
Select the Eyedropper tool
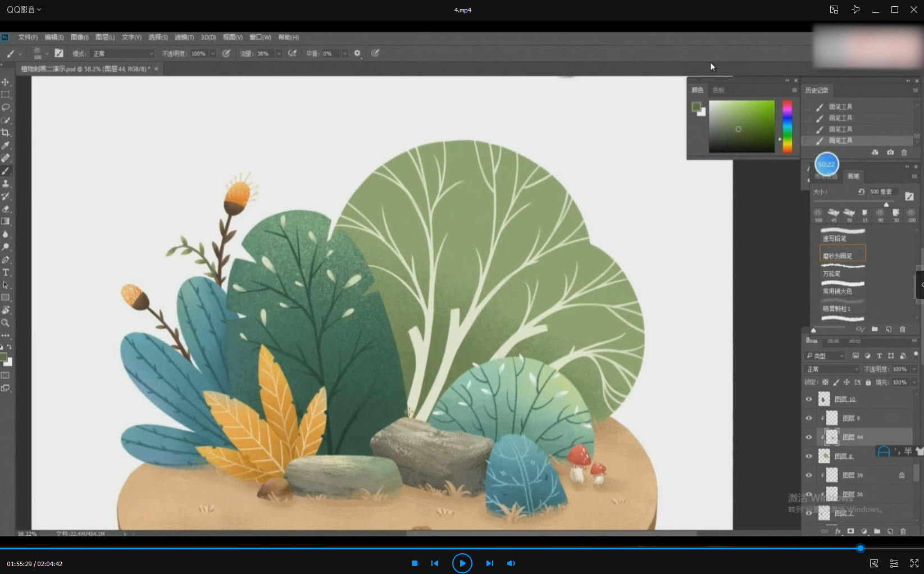pos(6,145)
